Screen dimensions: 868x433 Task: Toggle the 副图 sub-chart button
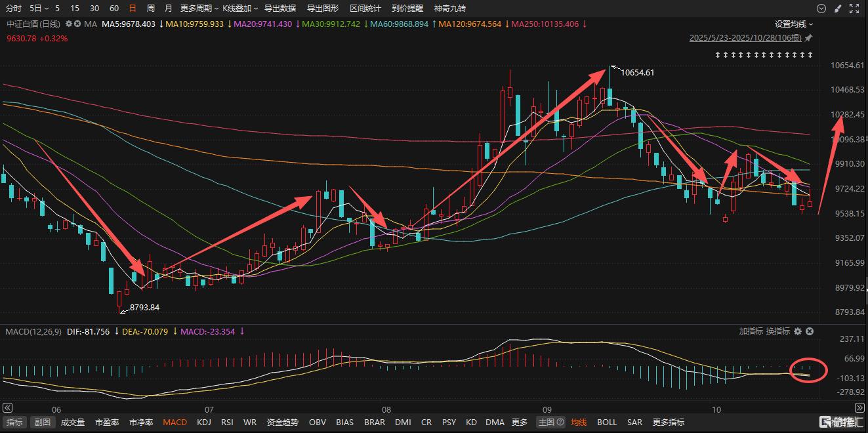[43, 423]
